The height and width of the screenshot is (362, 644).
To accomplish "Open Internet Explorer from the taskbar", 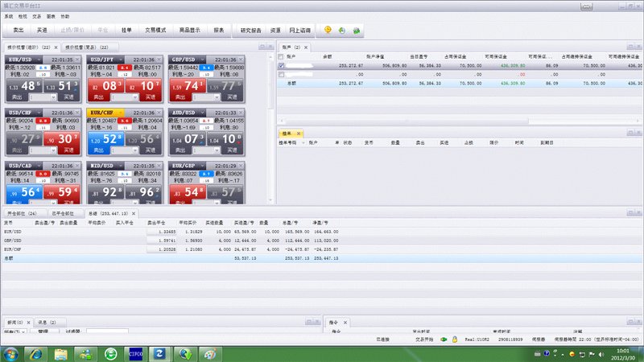I will (x=36, y=353).
